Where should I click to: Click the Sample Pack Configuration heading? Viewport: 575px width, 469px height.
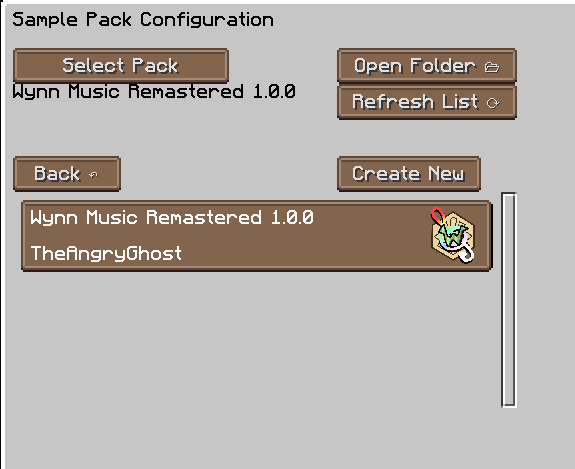coord(143,19)
